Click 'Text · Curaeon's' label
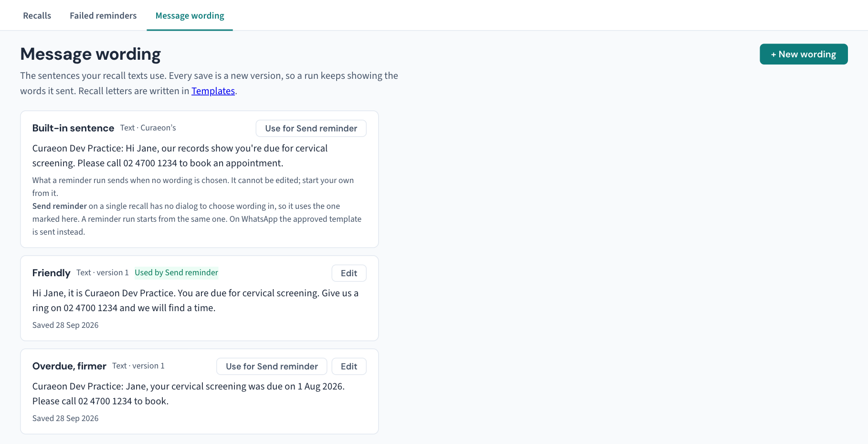Screen dimensions: 868x444 (x=148, y=128)
